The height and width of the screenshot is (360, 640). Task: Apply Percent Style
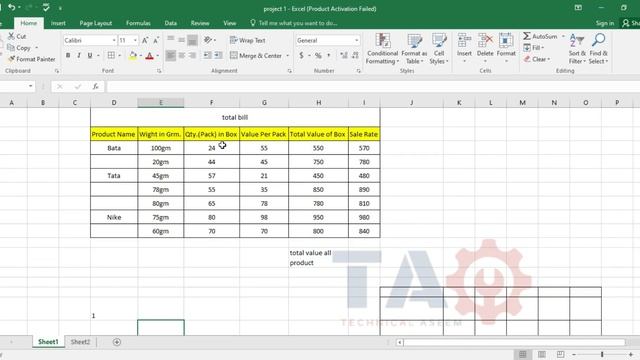[318, 56]
